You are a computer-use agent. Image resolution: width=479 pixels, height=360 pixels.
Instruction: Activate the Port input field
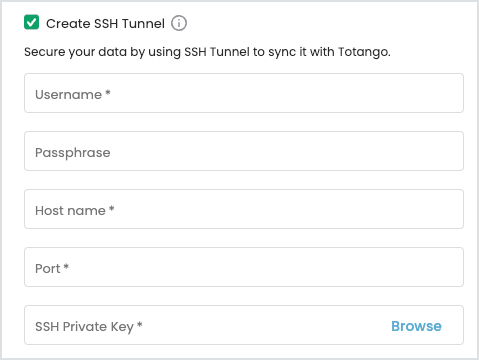(x=244, y=267)
